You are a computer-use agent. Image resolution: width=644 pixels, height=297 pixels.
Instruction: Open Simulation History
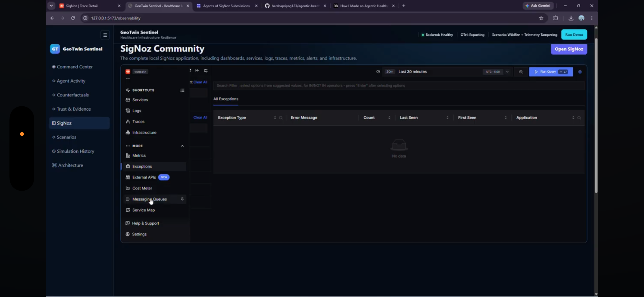click(79, 151)
